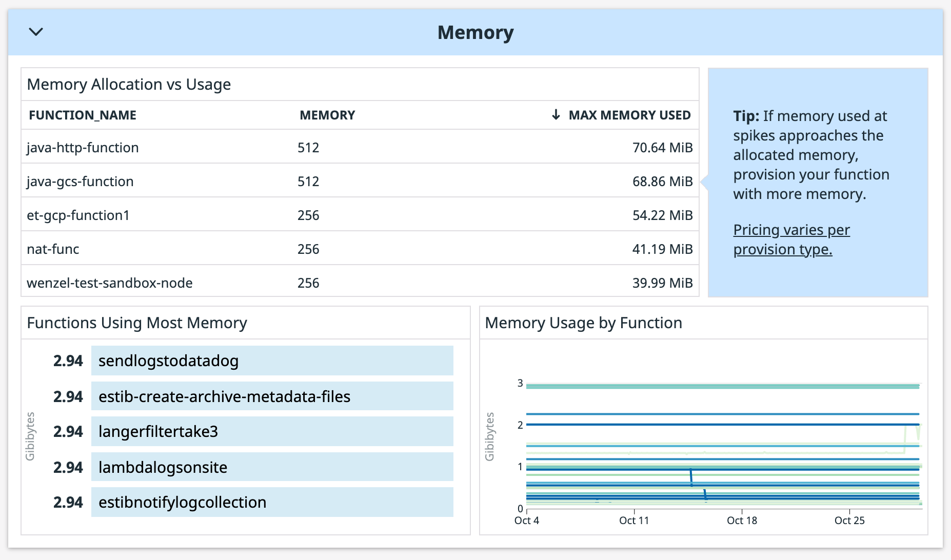Select the estibnotifylogcollection bar

(x=272, y=502)
